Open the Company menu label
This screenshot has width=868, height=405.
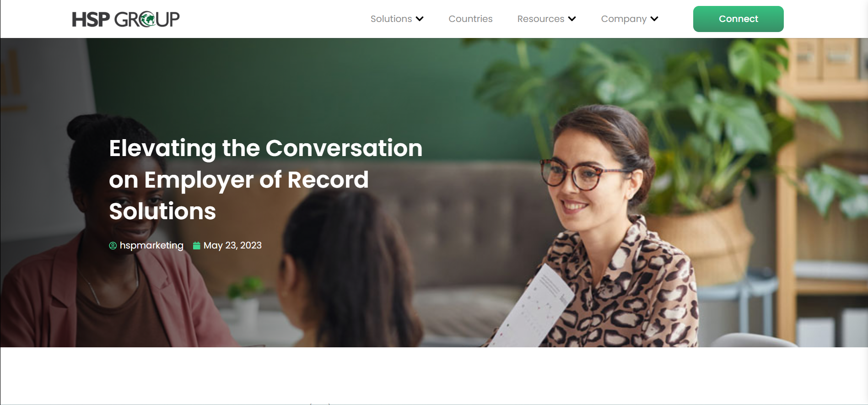tap(624, 19)
